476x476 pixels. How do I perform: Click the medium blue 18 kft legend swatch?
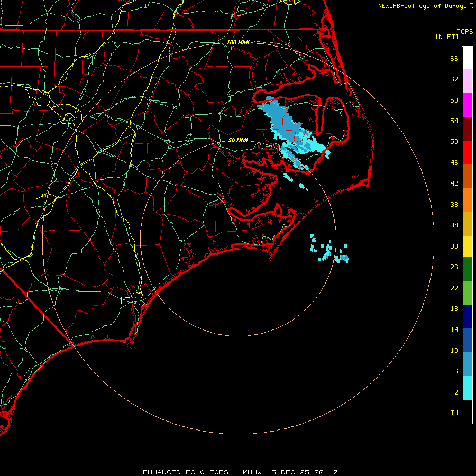[x=467, y=340]
